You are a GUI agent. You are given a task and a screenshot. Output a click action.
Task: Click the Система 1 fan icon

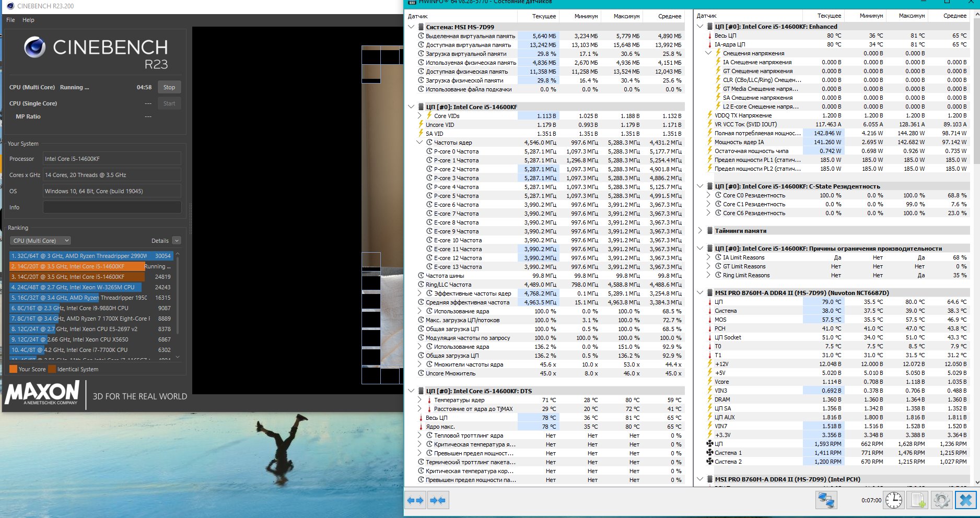(710, 453)
